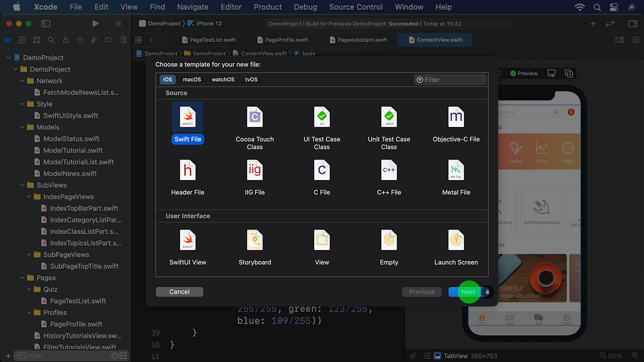Open the debug navigator
644x362 pixels.
click(x=95, y=40)
